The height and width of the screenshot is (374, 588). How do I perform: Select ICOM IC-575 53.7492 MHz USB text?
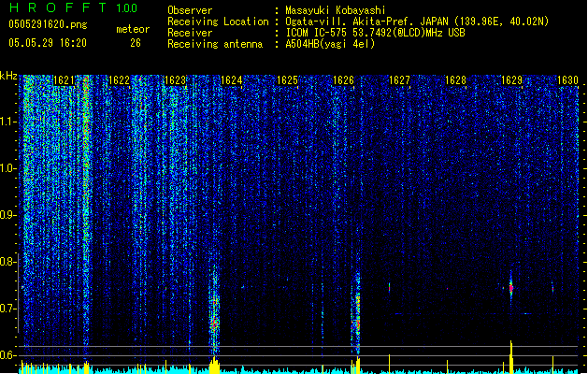pyautogui.click(x=375, y=33)
